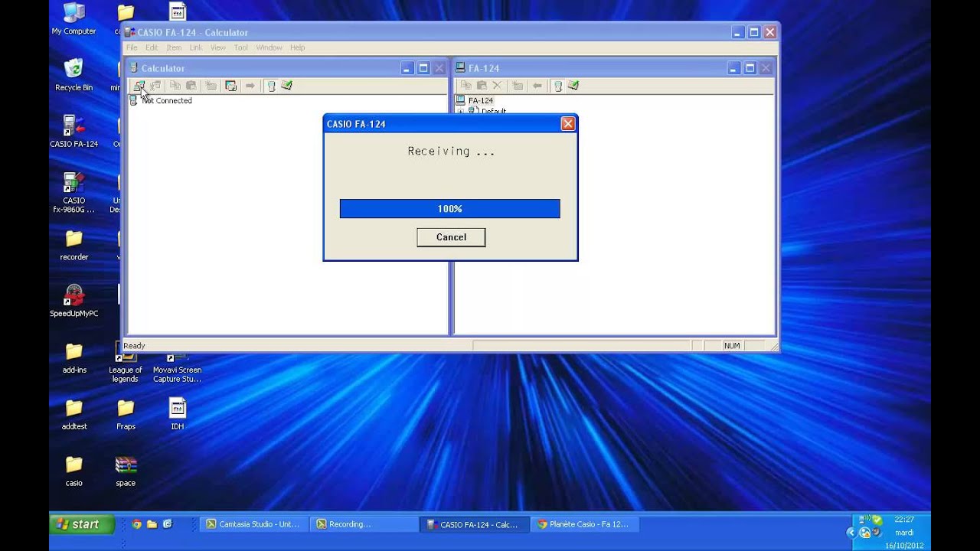This screenshot has height=551, width=980.
Task: Click Copy icon in FA-124 pane toolbar
Action: point(465,86)
